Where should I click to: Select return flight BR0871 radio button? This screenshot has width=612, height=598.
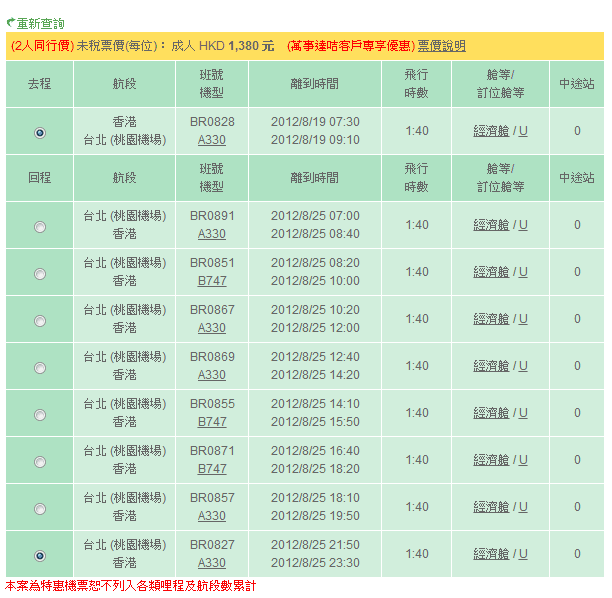coord(40,462)
